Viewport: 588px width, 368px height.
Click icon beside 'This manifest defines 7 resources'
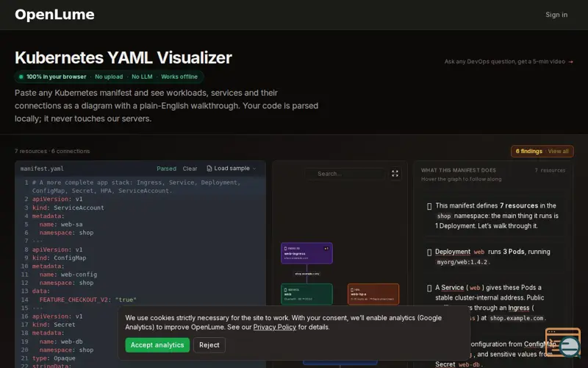pyautogui.click(x=429, y=206)
